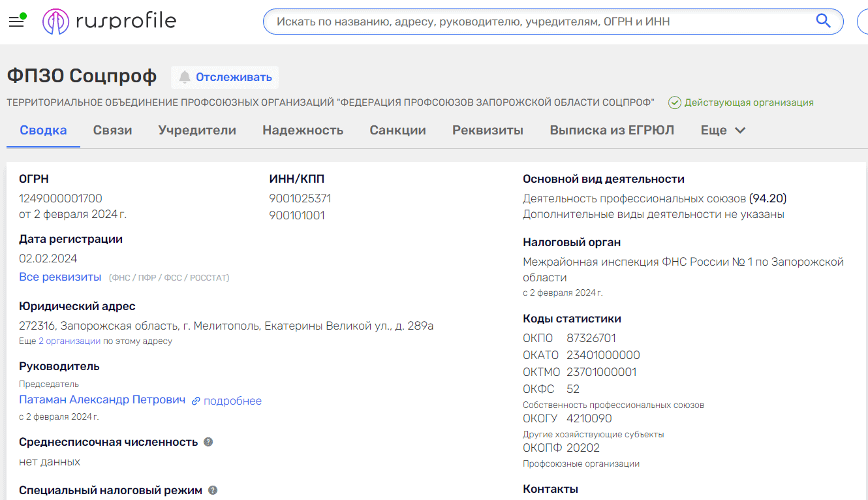Click the rusprofile logo

click(110, 22)
